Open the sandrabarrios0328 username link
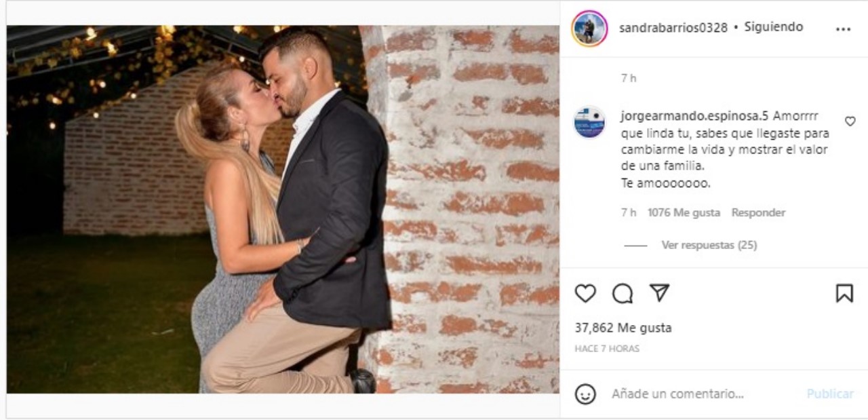Viewport: 868px width, 420px height. pos(673,28)
